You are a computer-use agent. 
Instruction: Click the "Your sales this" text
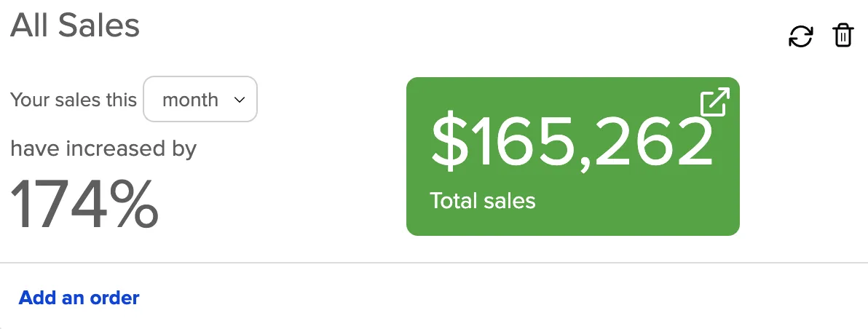[74, 100]
